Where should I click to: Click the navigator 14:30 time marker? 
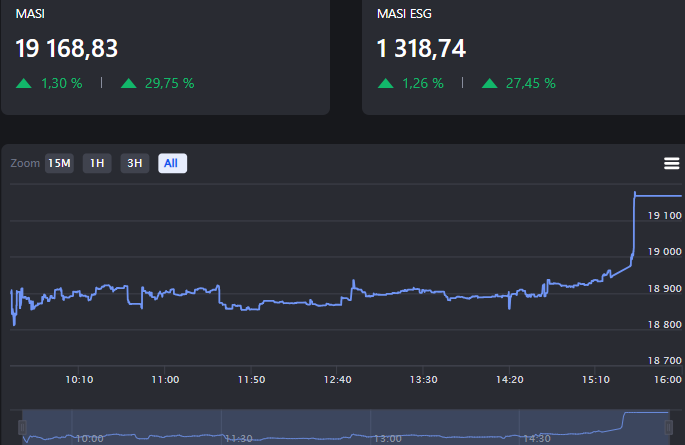[x=537, y=438]
